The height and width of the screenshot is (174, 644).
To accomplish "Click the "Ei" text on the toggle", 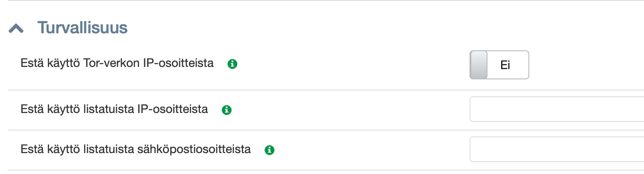I will tap(505, 65).
